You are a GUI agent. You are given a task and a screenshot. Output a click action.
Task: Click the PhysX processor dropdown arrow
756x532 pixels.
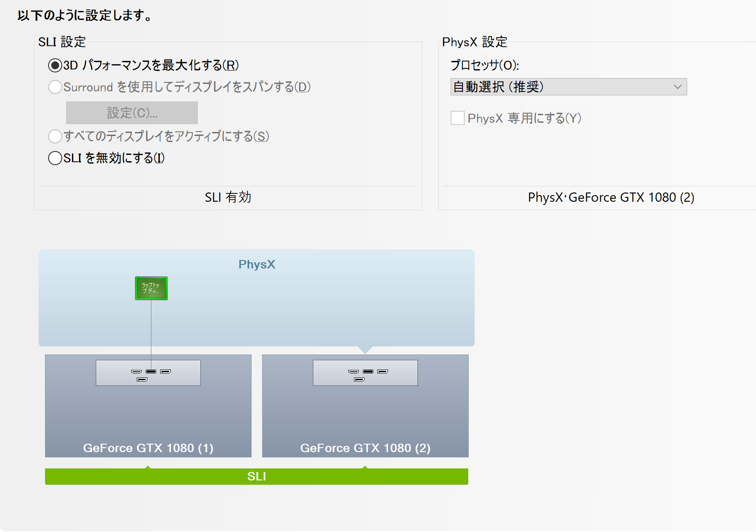(677, 87)
